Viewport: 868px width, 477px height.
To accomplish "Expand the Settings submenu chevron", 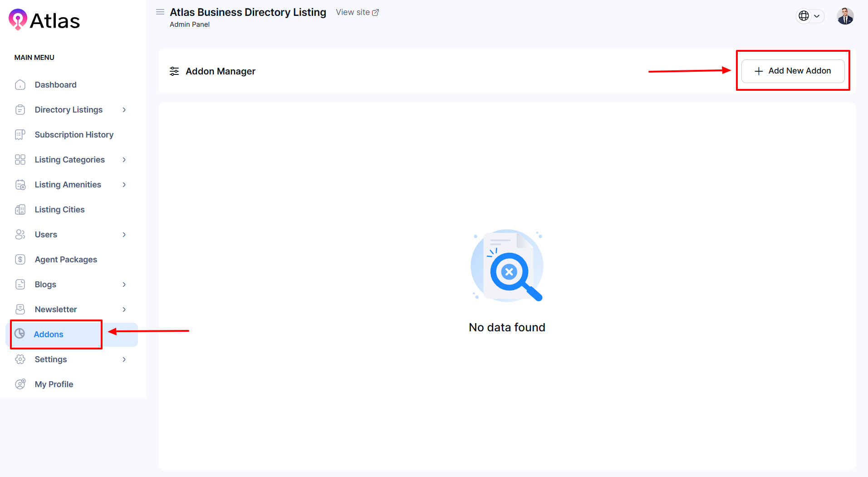I will click(x=124, y=359).
